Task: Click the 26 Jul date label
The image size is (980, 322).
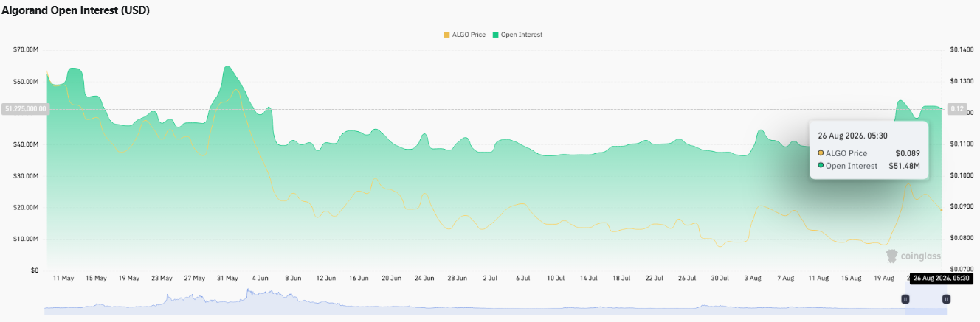Action: coord(687,279)
